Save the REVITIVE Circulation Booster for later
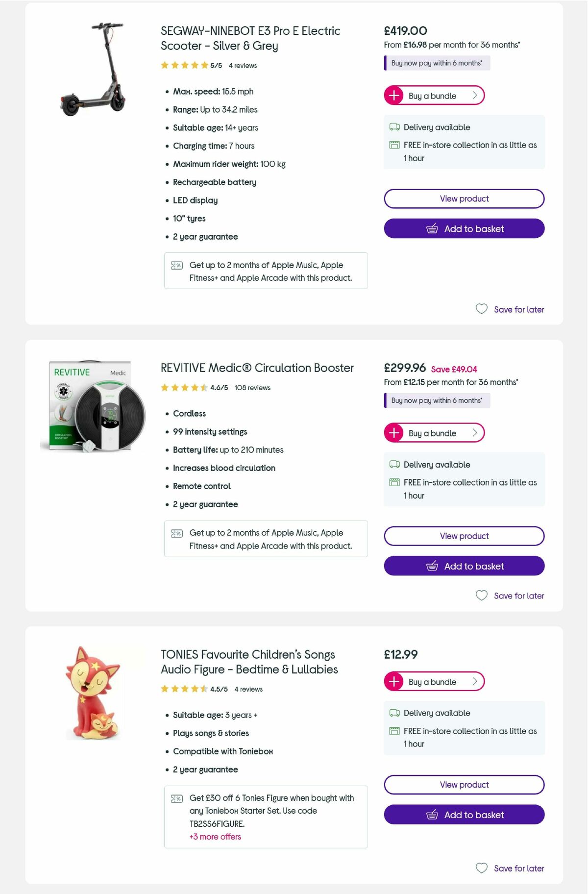The height and width of the screenshot is (894, 588). point(510,596)
